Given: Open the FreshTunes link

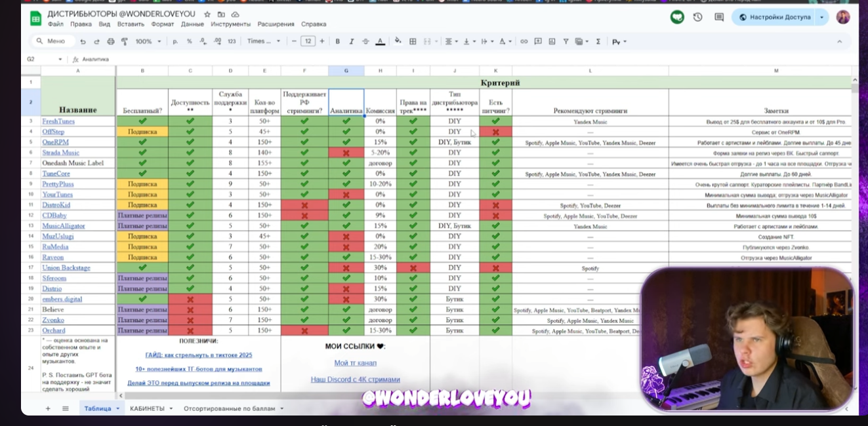Looking at the screenshot, I should pos(58,121).
